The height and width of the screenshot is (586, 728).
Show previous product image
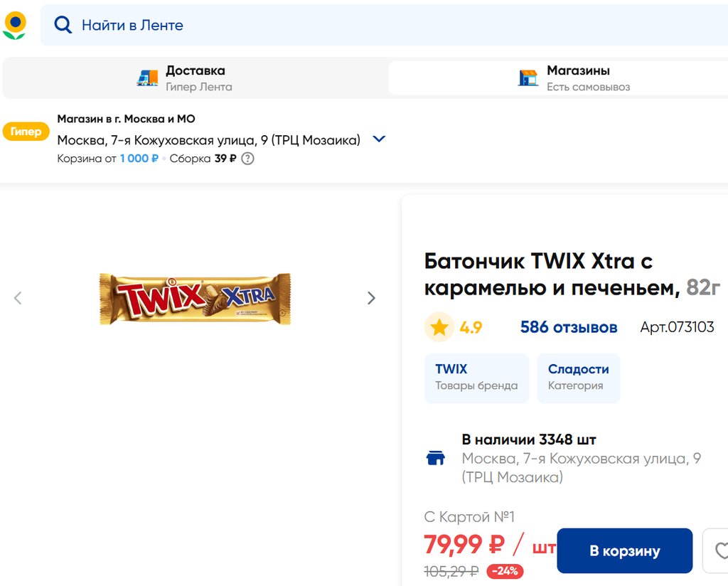[x=18, y=298]
